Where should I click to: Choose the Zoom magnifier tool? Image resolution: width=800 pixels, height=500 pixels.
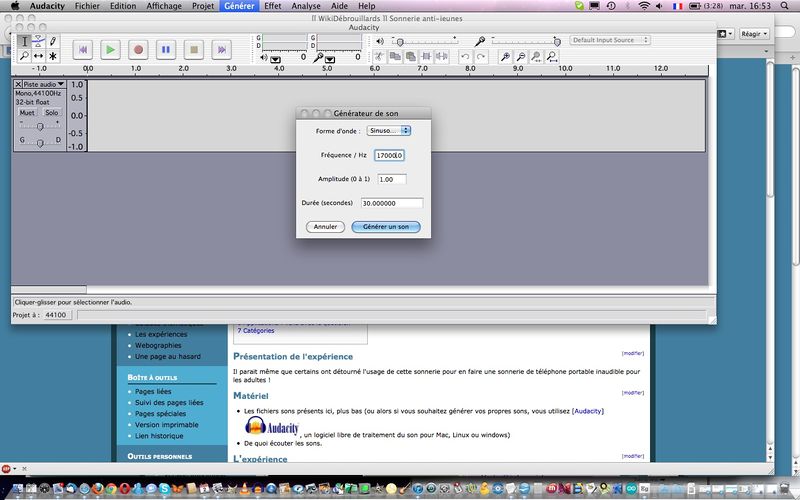click(24, 56)
